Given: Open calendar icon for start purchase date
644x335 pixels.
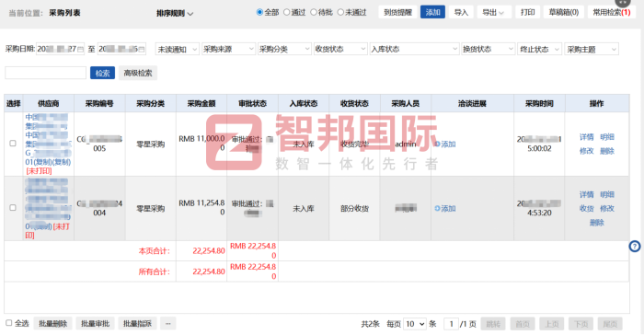Looking at the screenshot, I should click(81, 50).
